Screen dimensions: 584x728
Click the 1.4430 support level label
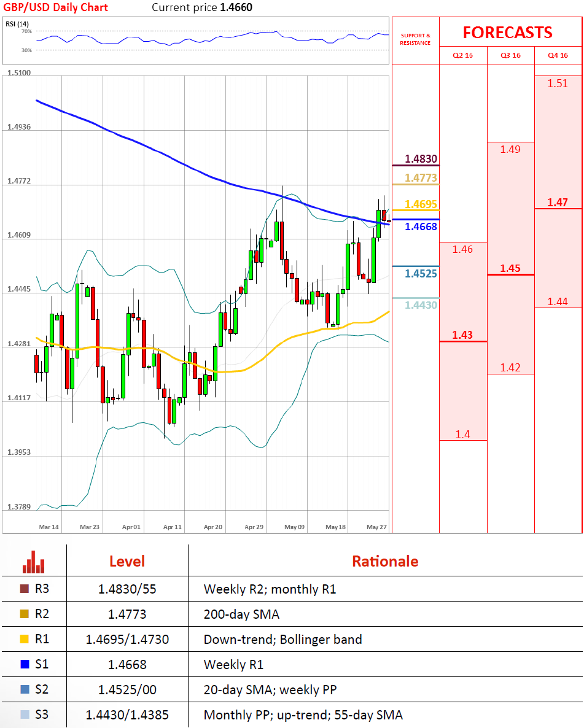point(421,305)
